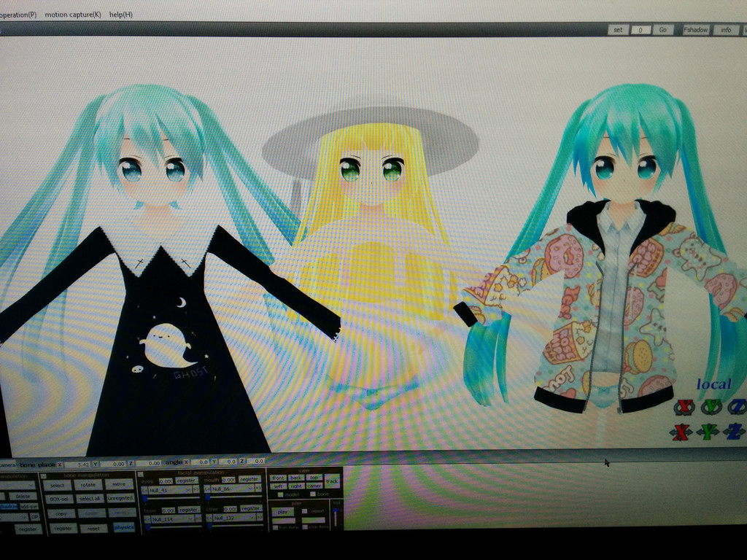747x560 pixels.
Task: Switch view to left
Action: (278, 486)
